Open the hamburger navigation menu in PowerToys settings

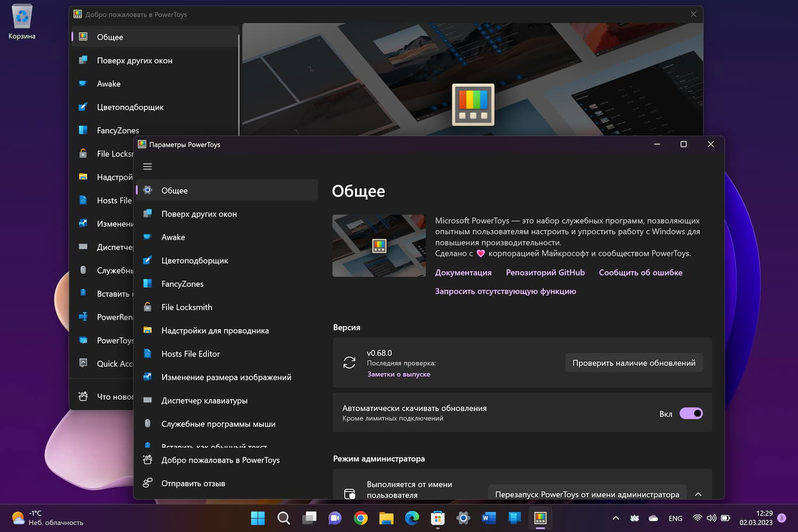148,167
